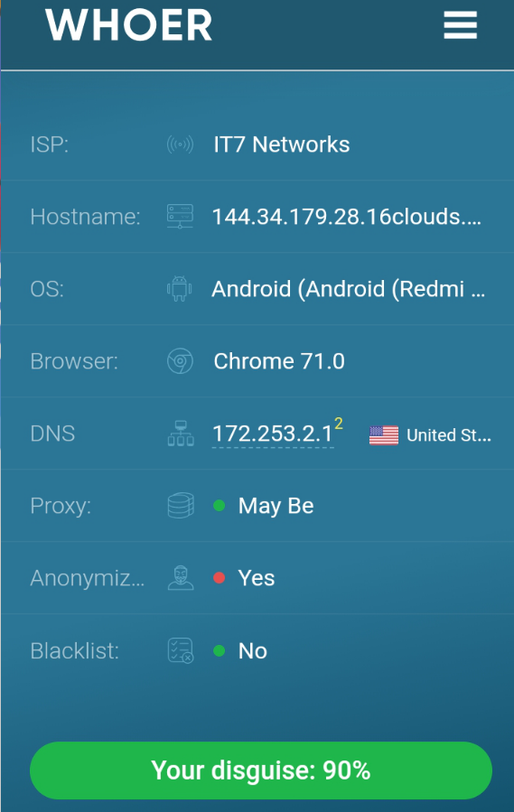Click the Blacklist checklist icon
Screen dimensions: 514x812
click(x=181, y=650)
